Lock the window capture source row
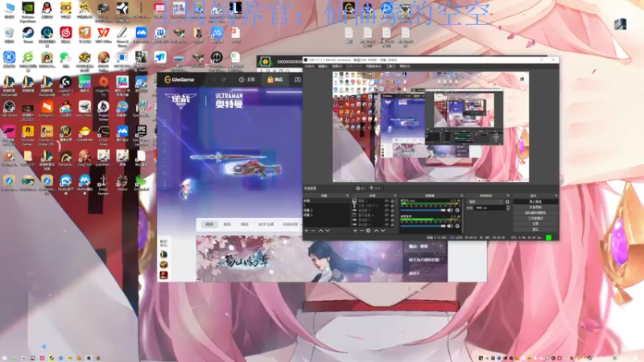This screenshot has height=362, width=644. pos(392,215)
